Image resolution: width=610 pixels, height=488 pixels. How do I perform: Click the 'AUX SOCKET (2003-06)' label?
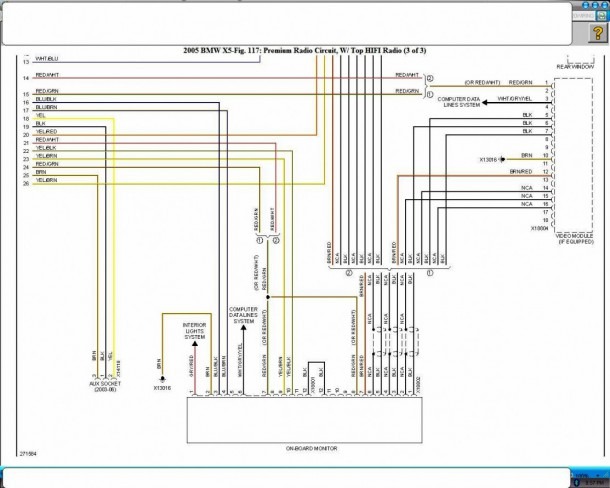click(105, 386)
